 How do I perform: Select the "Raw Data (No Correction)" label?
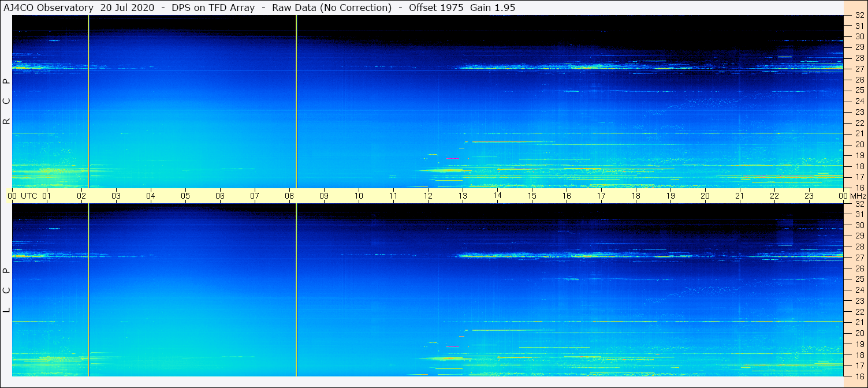coord(332,8)
